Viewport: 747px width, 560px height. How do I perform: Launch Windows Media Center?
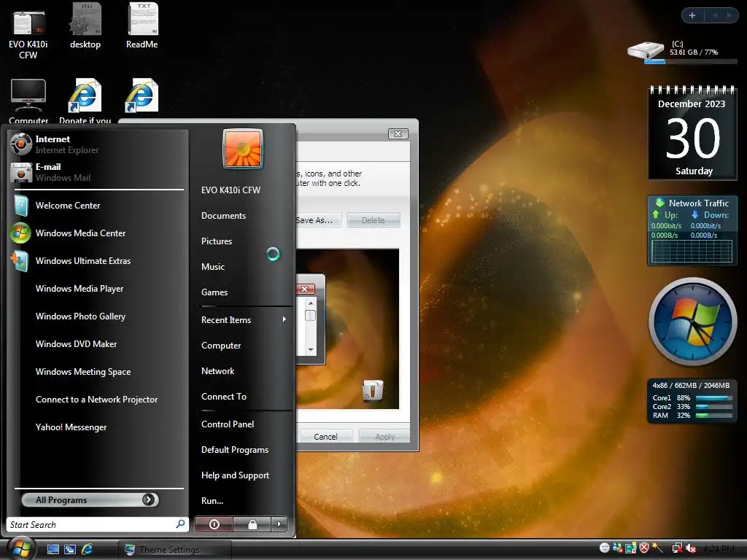pos(98,233)
